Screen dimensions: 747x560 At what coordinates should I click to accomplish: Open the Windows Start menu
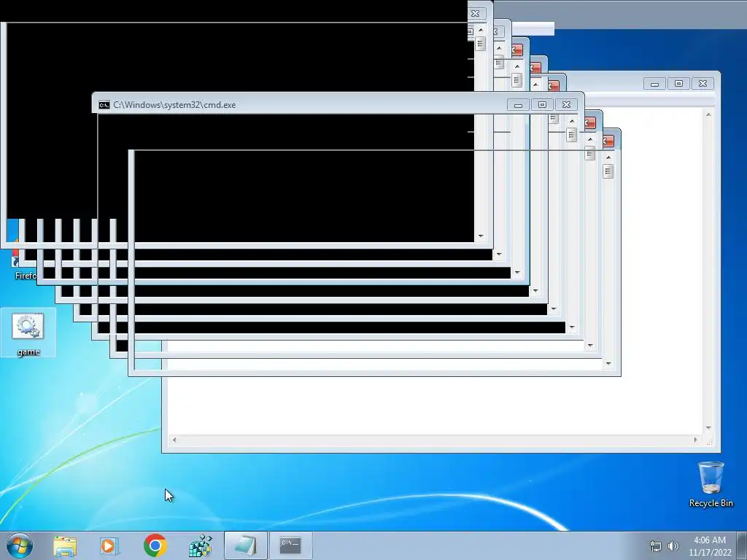point(20,545)
